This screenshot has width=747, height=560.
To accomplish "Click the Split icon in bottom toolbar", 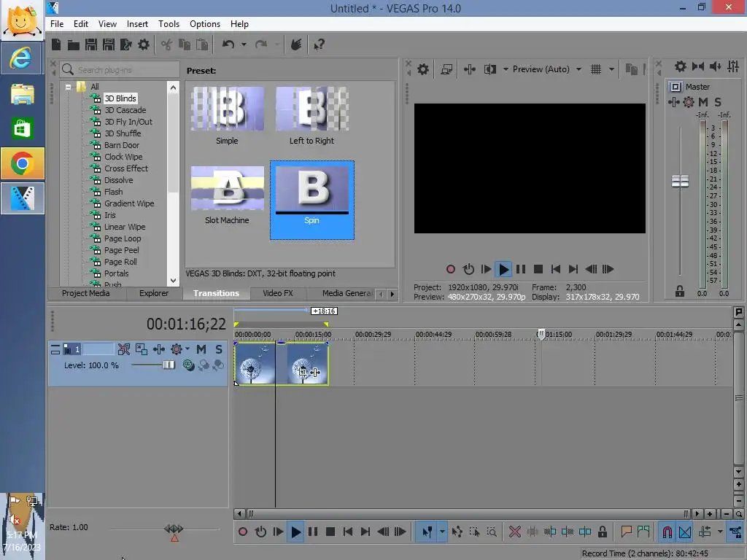I will [x=585, y=532].
